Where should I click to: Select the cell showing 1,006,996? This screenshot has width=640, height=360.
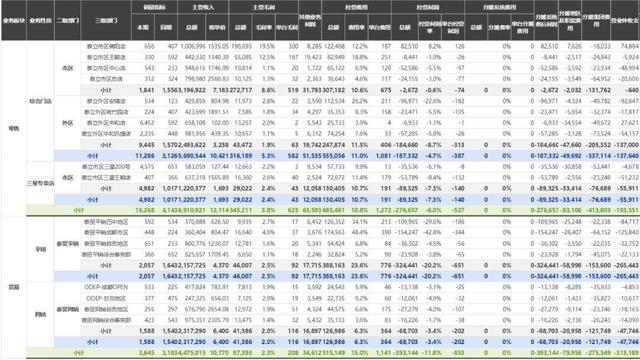(193, 47)
